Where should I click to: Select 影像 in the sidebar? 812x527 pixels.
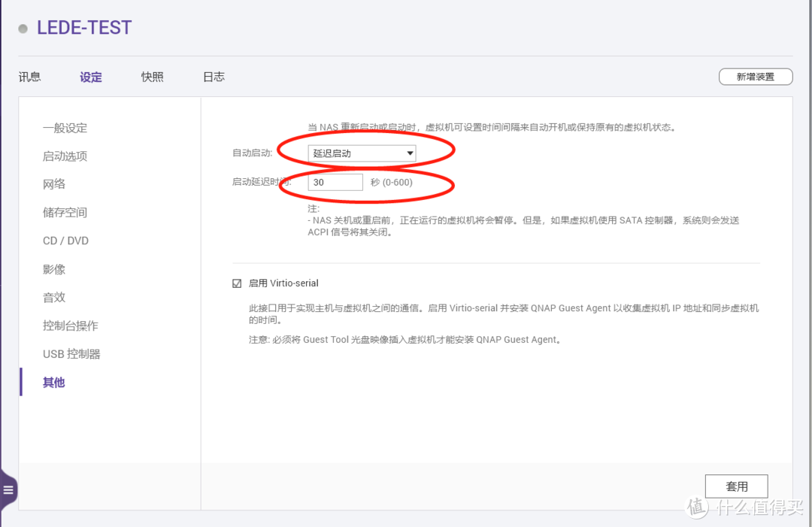click(53, 268)
